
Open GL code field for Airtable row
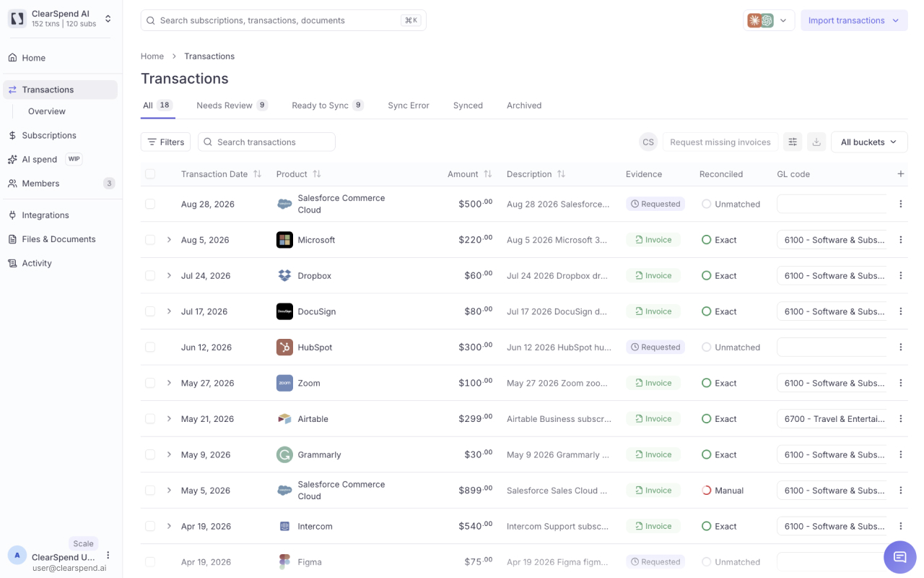click(x=832, y=419)
